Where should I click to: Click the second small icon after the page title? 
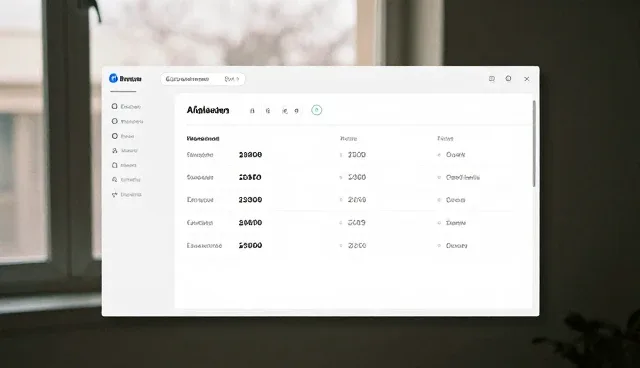click(268, 111)
